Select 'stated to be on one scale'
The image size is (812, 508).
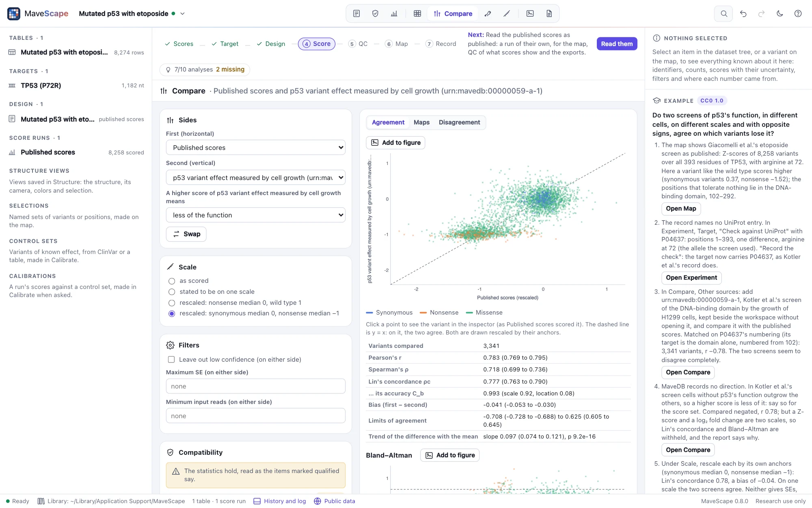point(172,292)
